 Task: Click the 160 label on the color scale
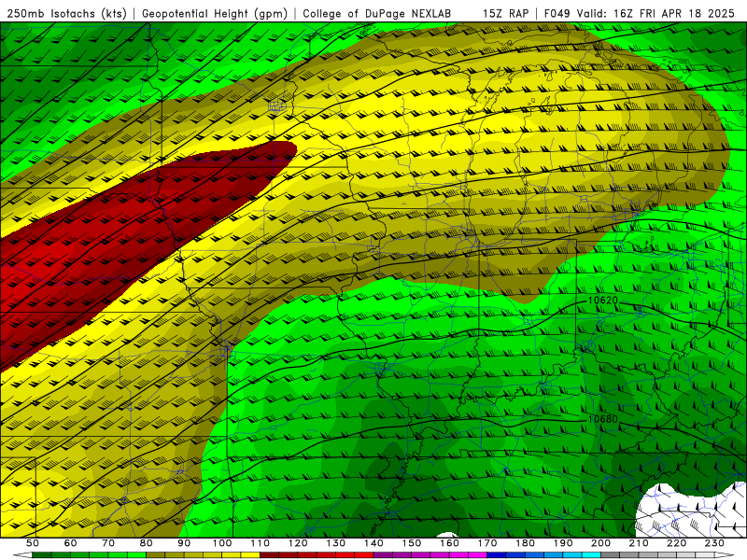[x=449, y=543]
